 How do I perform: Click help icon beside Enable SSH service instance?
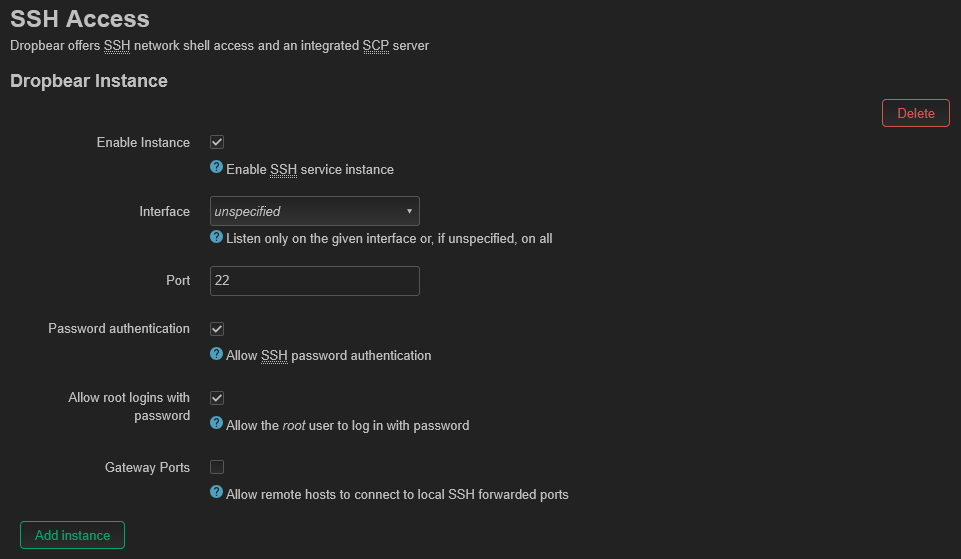216,167
